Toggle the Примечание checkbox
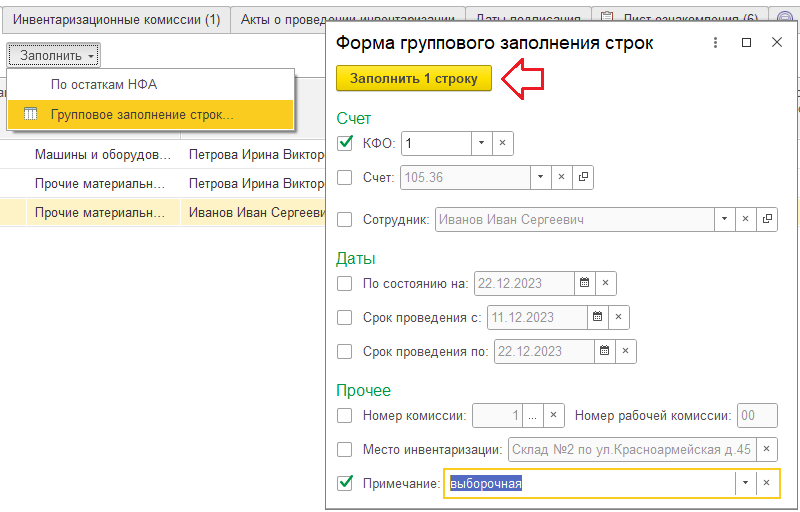Image resolution: width=800 pixels, height=512 pixels. [x=345, y=483]
